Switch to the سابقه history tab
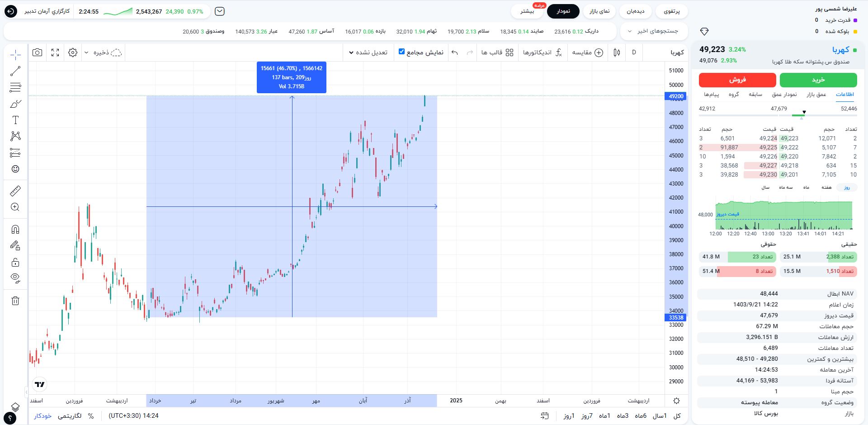868x425 pixels. tap(755, 94)
